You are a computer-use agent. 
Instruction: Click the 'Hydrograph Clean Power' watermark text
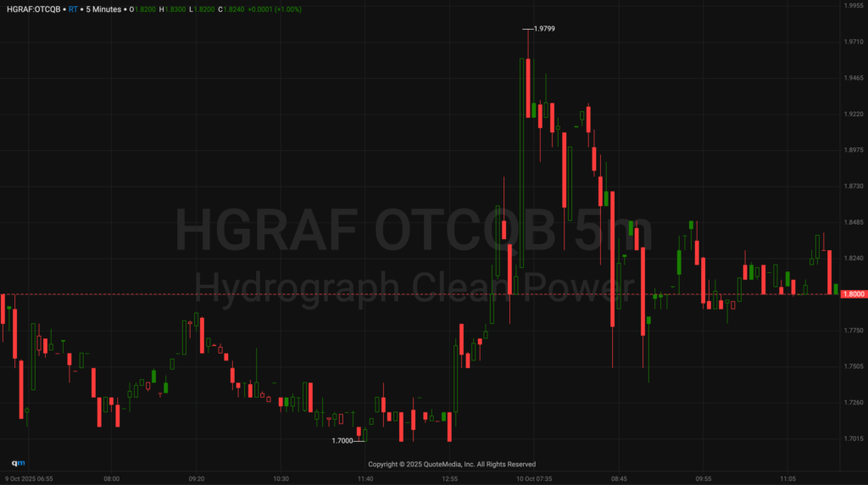point(414,287)
